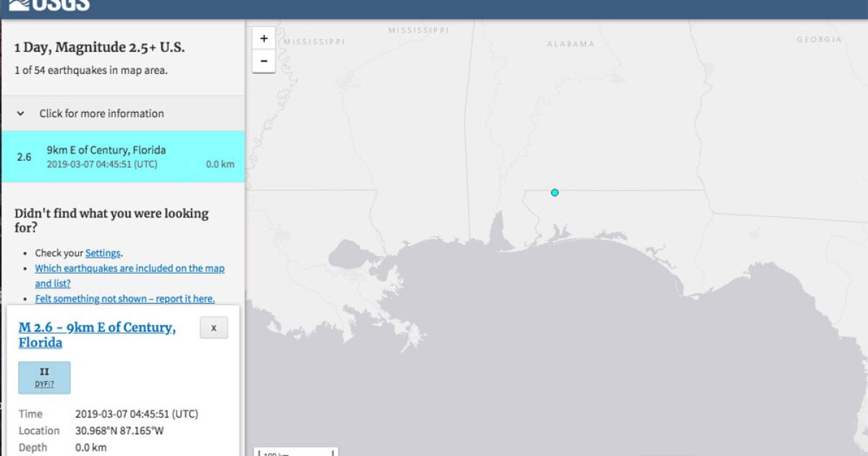Image resolution: width=868 pixels, height=456 pixels.
Task: Select the teal earthquake epicenter dot on the map
Action: [x=554, y=193]
